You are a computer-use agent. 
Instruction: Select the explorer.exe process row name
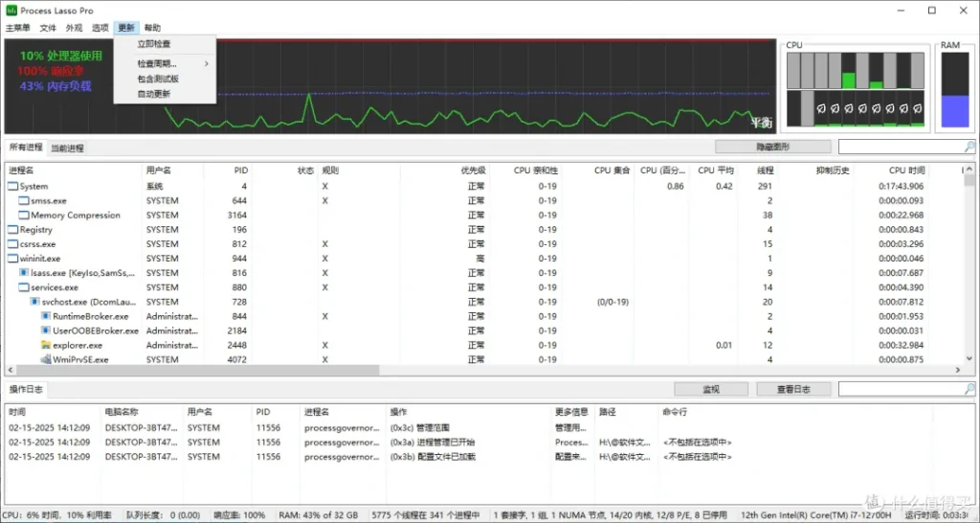[78, 345]
